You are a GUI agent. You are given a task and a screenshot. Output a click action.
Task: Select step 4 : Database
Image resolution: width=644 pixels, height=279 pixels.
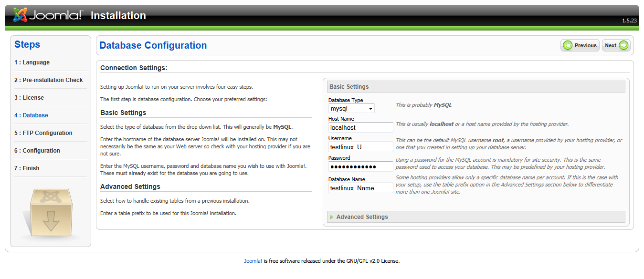31,115
